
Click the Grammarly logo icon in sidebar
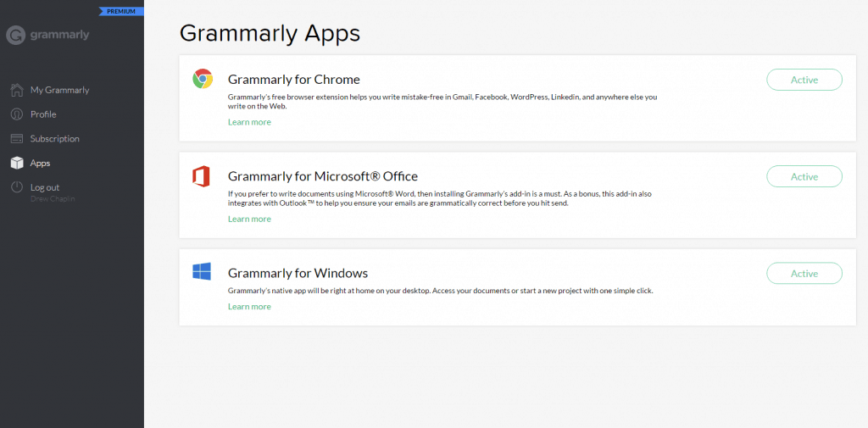tap(15, 35)
